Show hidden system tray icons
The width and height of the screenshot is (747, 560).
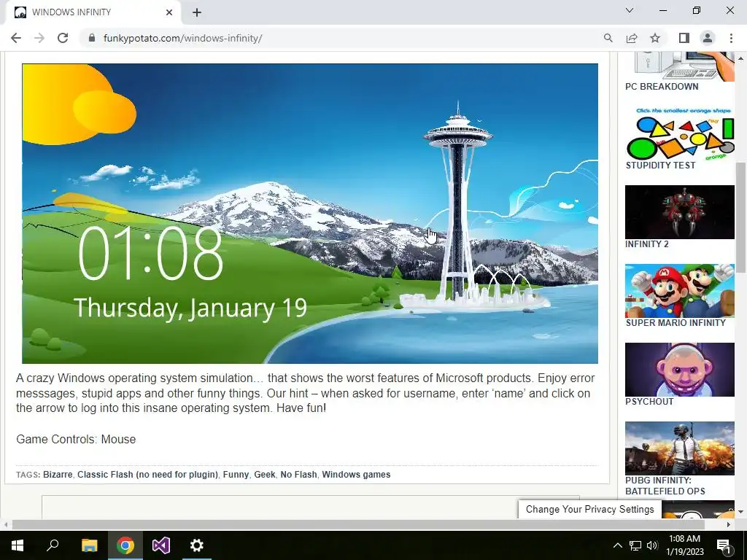tap(617, 545)
